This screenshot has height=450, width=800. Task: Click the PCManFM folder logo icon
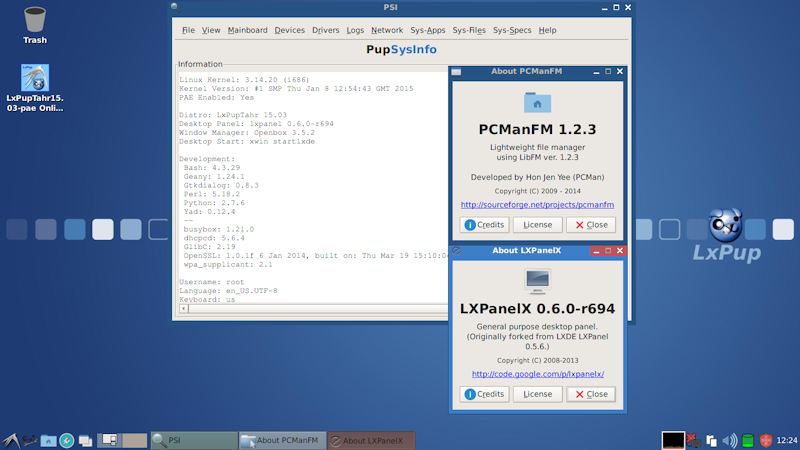tap(537, 102)
